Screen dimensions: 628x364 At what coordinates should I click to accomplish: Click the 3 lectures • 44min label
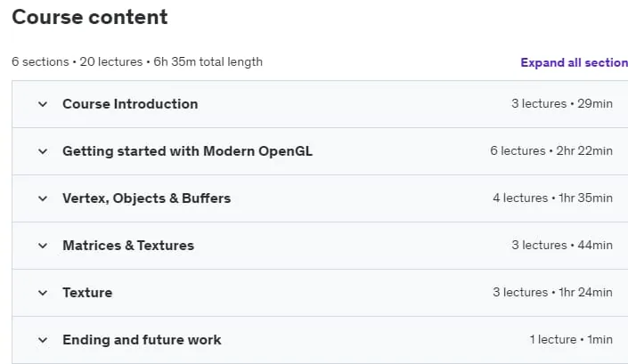[562, 246]
